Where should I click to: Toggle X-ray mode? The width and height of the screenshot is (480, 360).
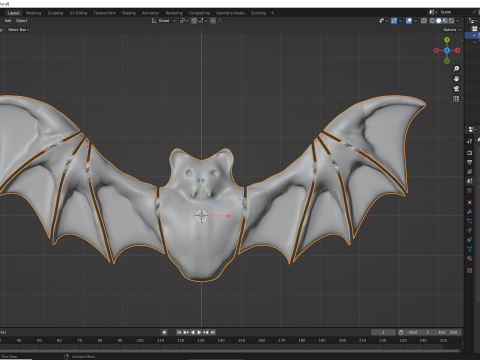(x=424, y=21)
